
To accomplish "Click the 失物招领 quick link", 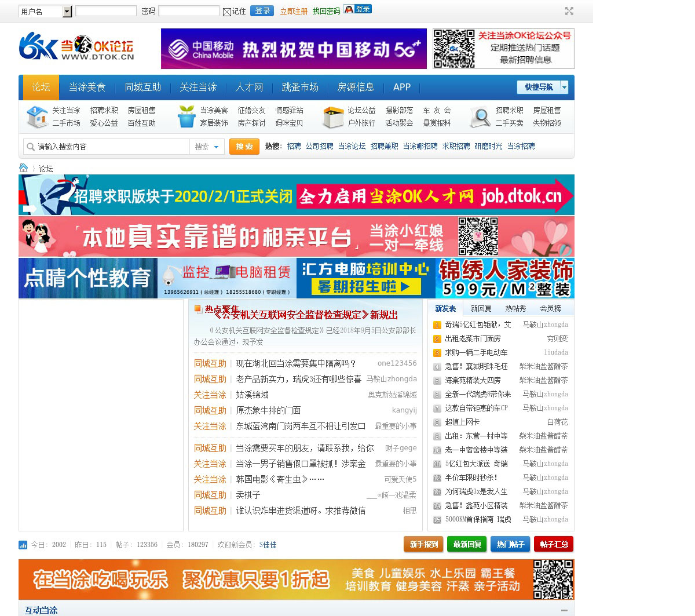I will coord(547,123).
